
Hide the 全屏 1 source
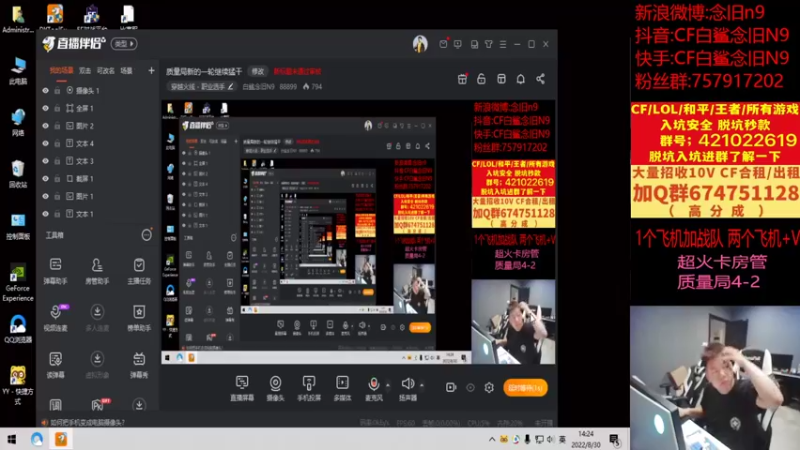tap(45, 108)
